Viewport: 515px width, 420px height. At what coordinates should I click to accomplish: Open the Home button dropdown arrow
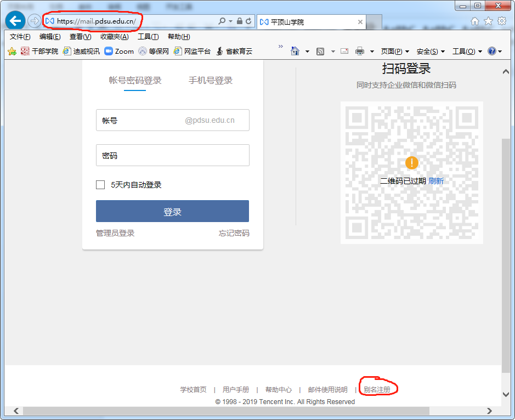[308, 52]
